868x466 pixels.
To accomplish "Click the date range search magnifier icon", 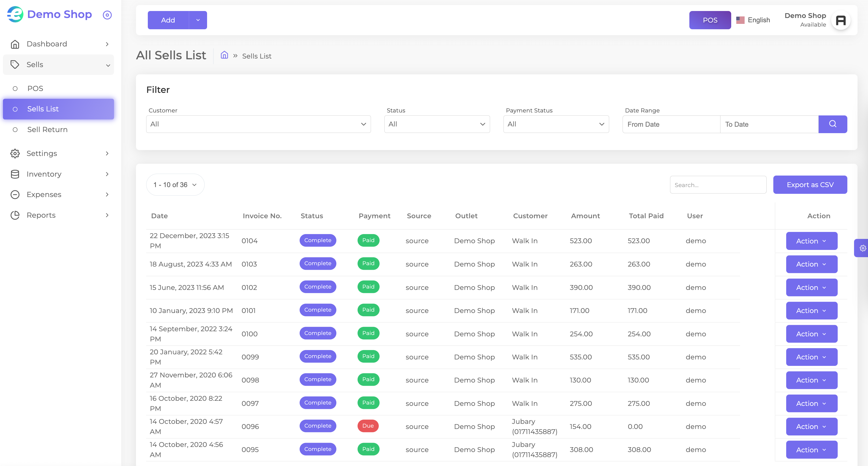I will [x=833, y=124].
